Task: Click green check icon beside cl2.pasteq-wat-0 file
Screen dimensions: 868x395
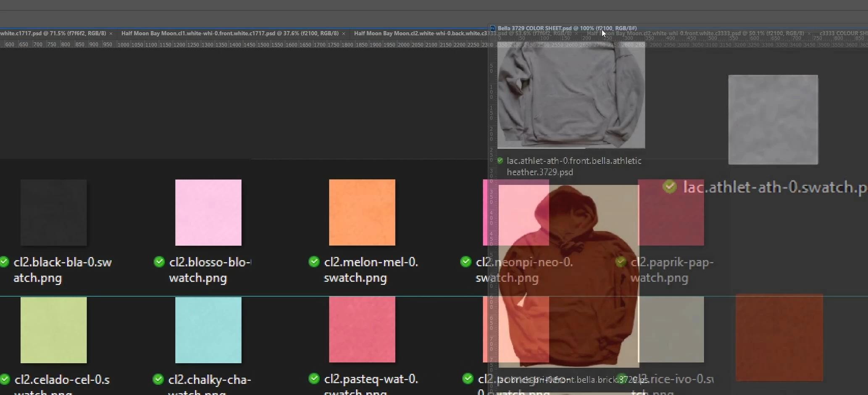Action: (x=314, y=379)
